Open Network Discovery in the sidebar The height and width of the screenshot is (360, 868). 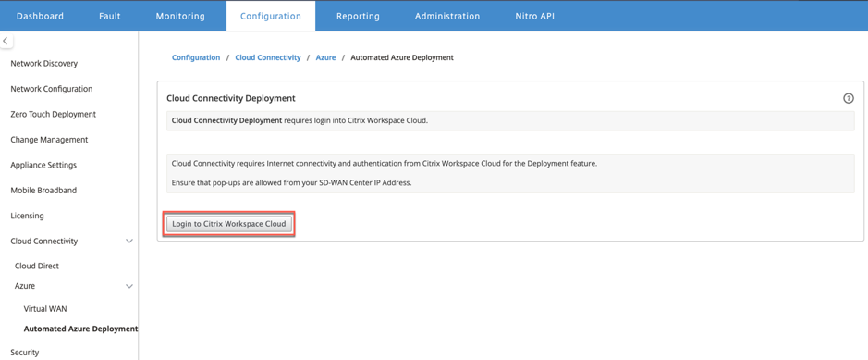[x=44, y=64]
